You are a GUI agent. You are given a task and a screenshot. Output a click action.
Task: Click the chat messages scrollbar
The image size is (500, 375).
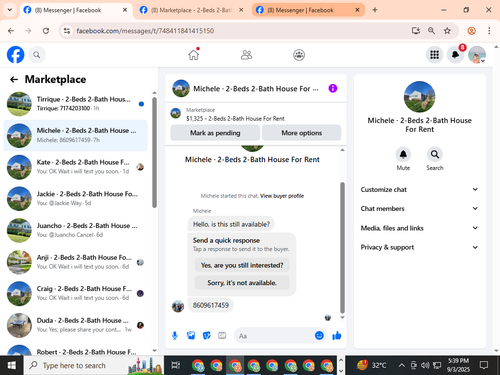click(x=342, y=247)
